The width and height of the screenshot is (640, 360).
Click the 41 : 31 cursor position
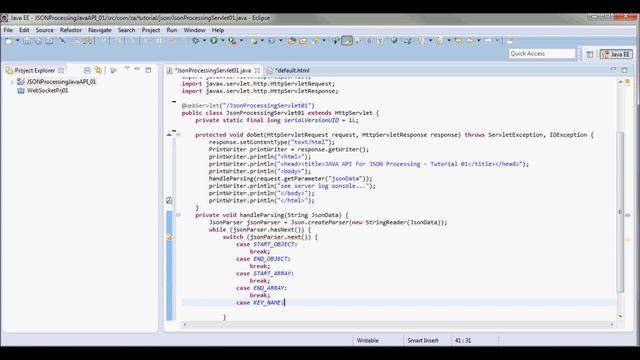pyautogui.click(x=463, y=340)
